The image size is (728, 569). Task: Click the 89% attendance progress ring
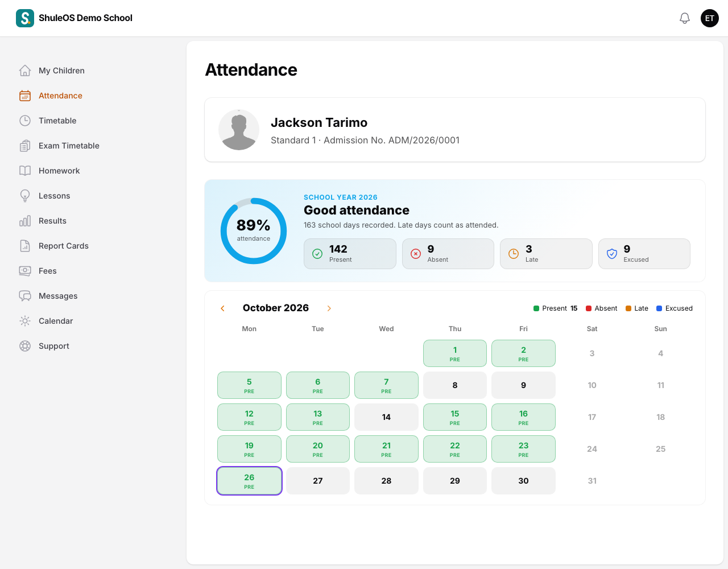(x=254, y=231)
